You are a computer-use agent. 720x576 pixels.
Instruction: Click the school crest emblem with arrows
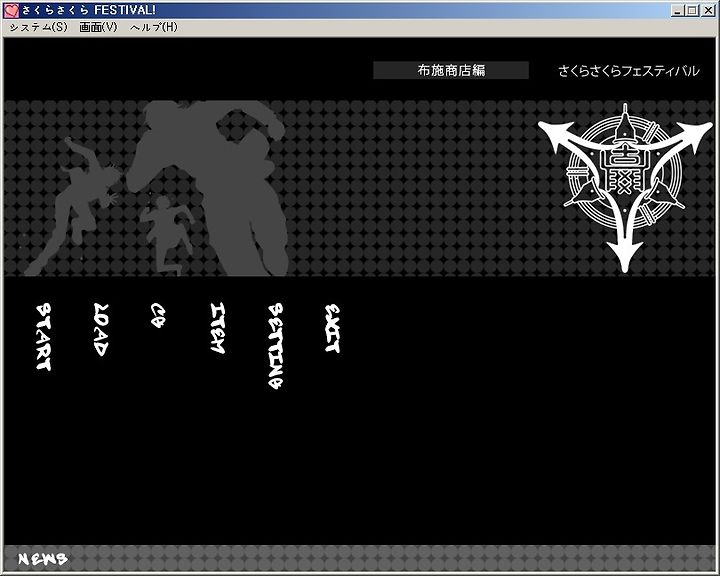[624, 188]
